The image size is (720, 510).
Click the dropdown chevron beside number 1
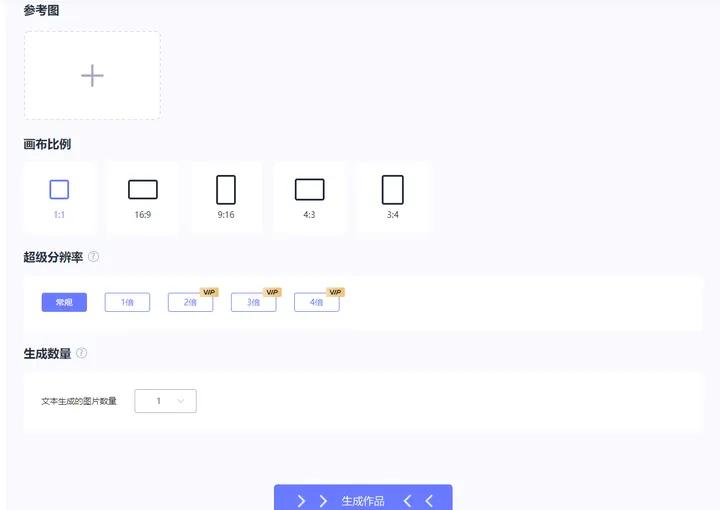pos(181,401)
